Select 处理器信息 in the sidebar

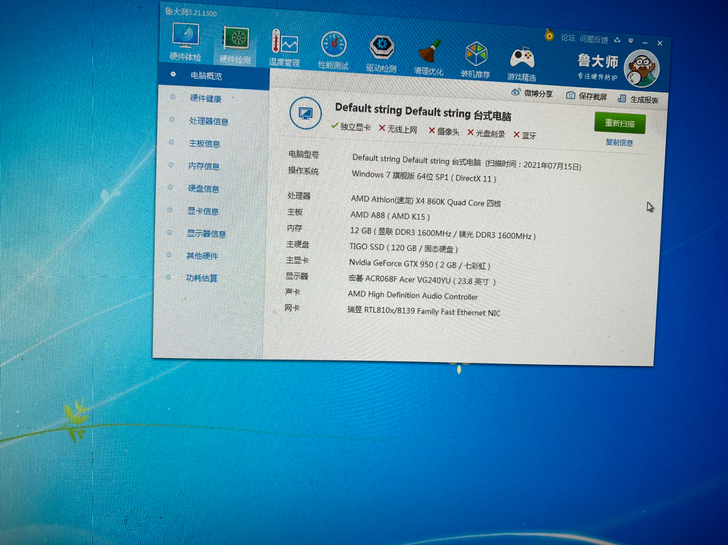click(208, 121)
